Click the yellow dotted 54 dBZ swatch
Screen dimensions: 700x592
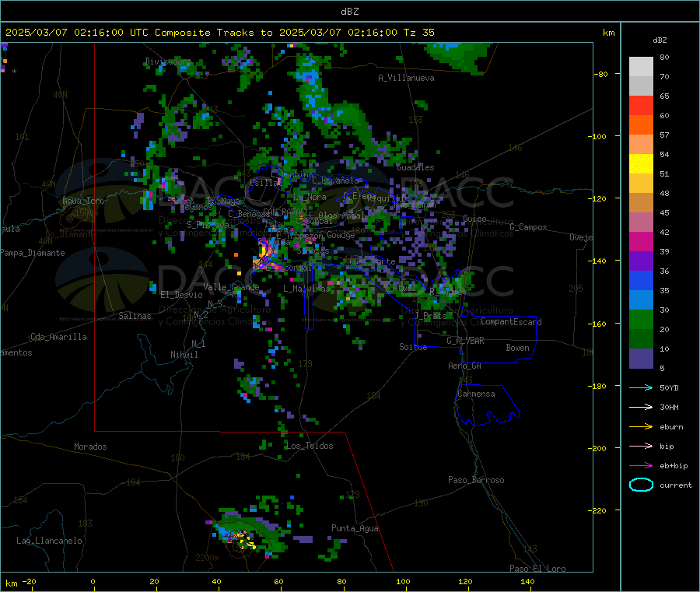(641, 164)
